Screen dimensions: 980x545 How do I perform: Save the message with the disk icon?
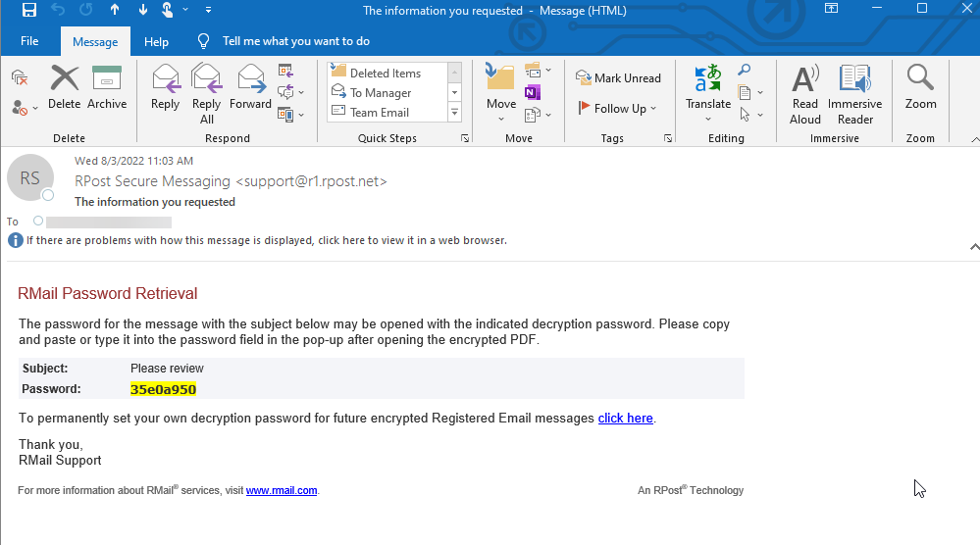(x=28, y=10)
